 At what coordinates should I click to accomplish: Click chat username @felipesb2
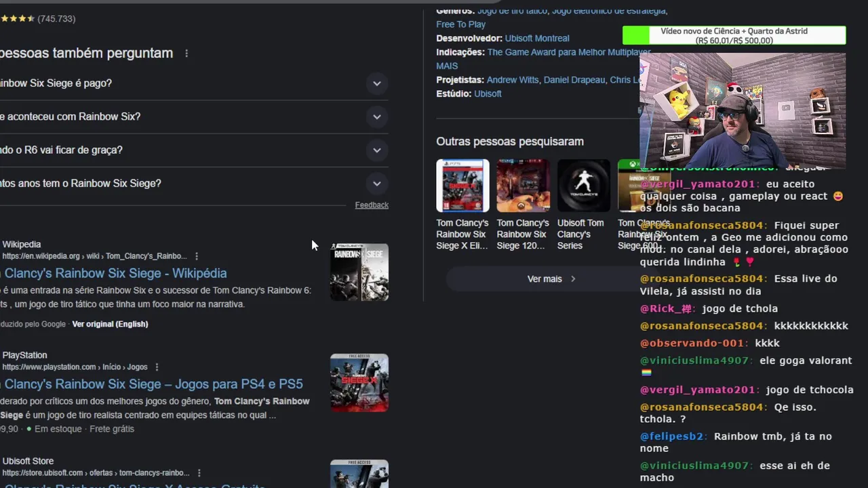click(671, 436)
